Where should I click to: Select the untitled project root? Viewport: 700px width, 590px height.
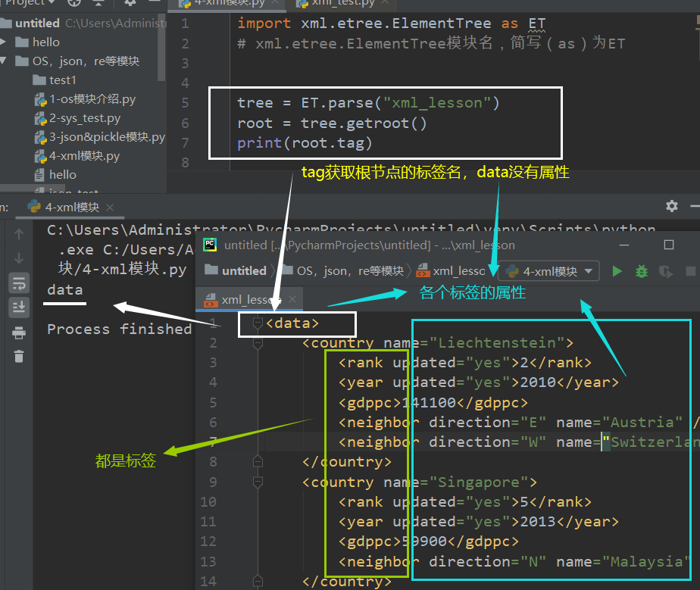pos(38,23)
